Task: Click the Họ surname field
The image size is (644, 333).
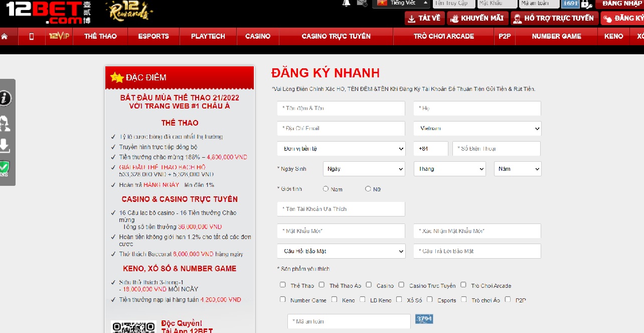Action: 477,108
